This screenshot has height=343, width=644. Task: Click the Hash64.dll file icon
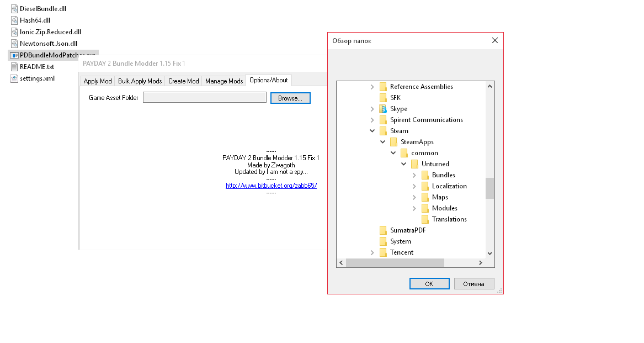14,20
